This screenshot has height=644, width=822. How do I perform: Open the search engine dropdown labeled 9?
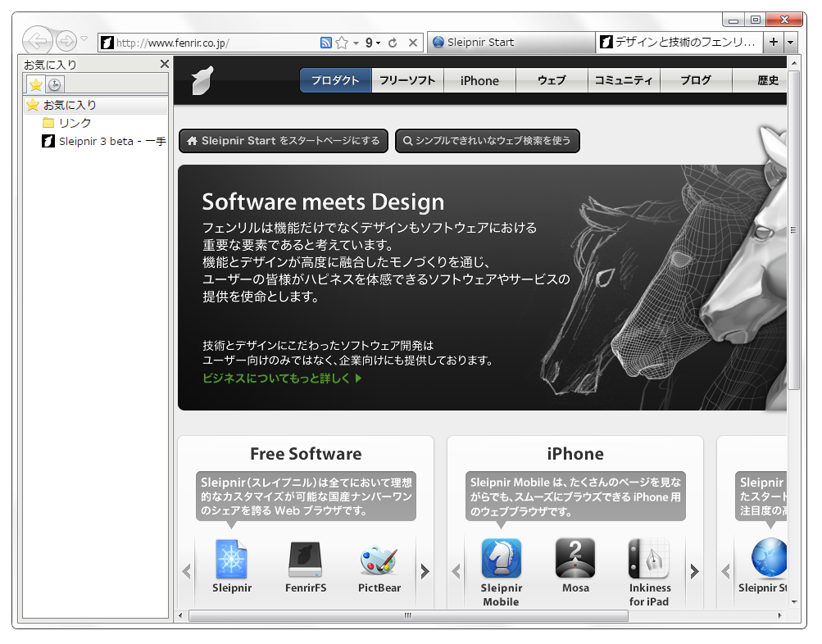[373, 43]
